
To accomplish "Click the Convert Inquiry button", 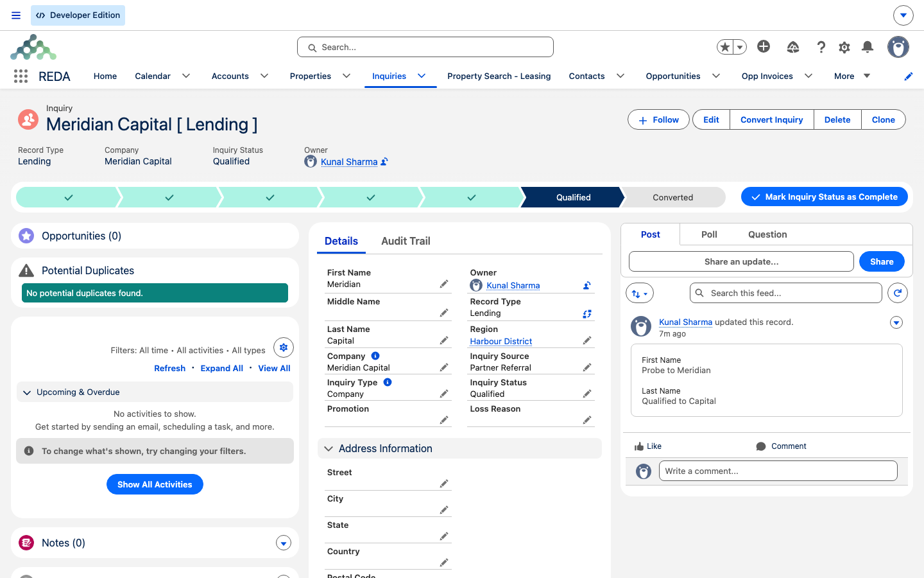I will pos(771,119).
